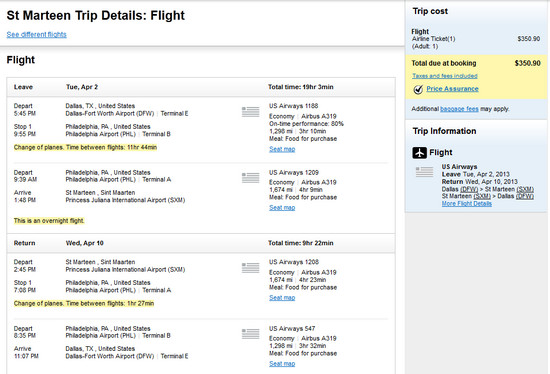550x374 pixels.
Task: Open Seat map for US Airways 1208
Action: [282, 298]
